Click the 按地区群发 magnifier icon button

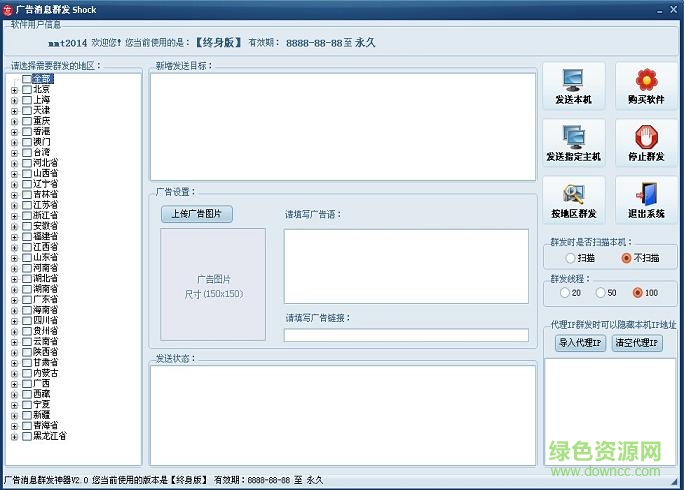574,200
